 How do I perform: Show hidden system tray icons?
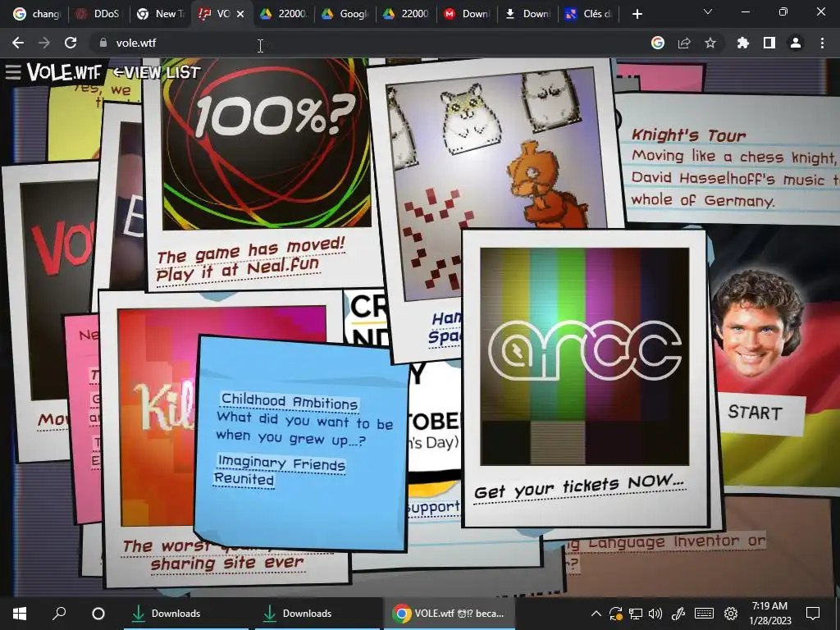point(596,614)
